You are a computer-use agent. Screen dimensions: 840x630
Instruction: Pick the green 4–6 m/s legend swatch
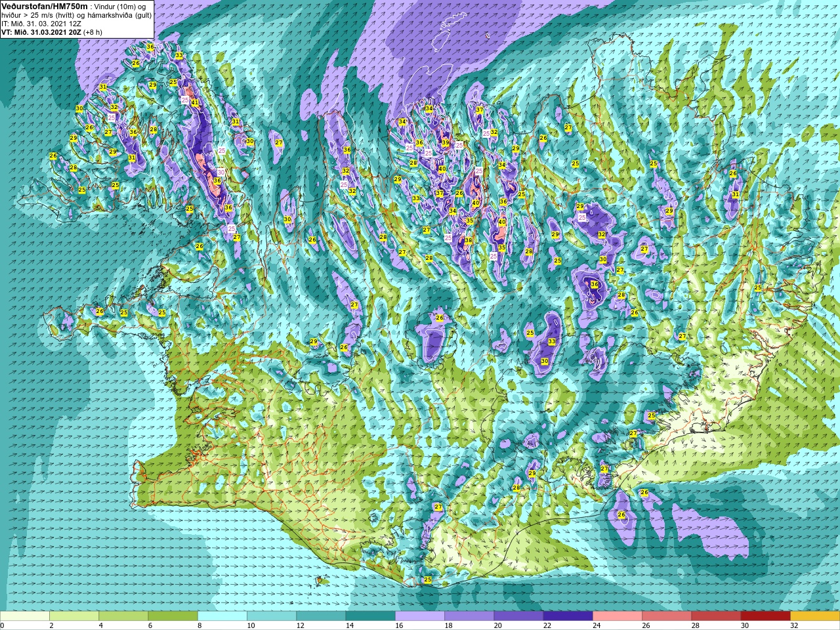pyautogui.click(x=123, y=616)
